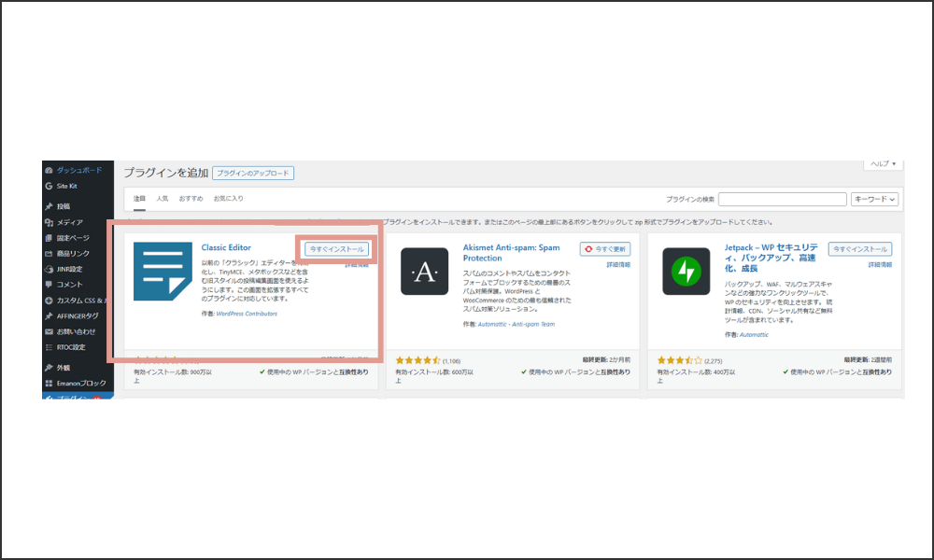Update Akismet with 今すぐ更新 button

[x=605, y=249]
